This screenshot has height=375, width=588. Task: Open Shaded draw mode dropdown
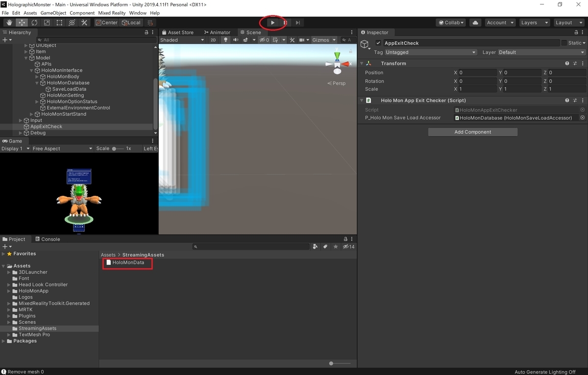[x=182, y=40]
